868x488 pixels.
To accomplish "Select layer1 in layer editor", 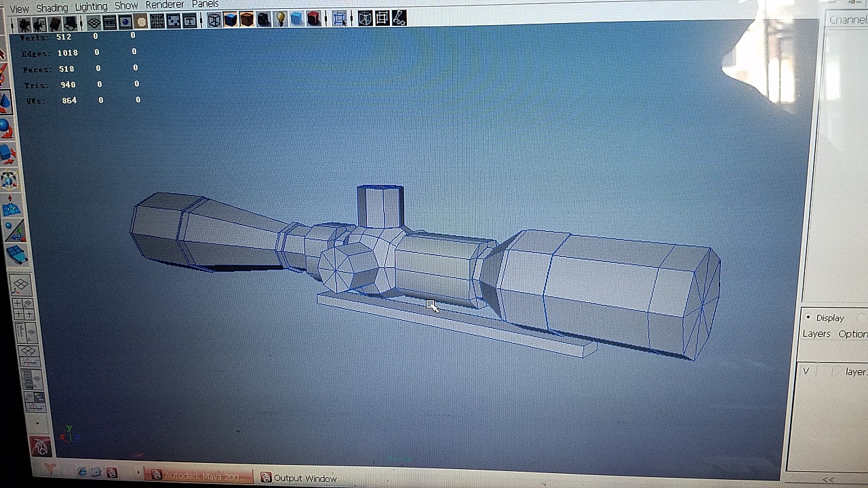I will (x=856, y=371).
